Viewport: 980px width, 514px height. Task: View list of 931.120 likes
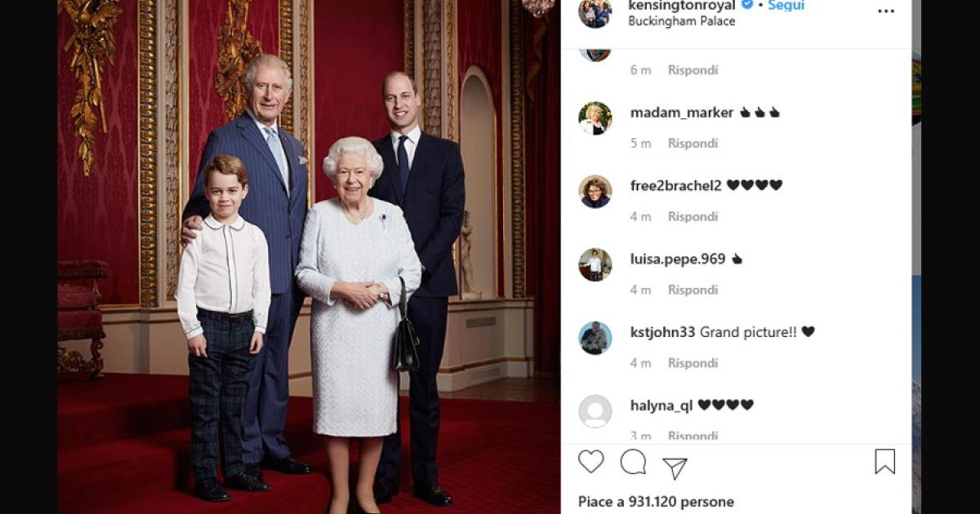pyautogui.click(x=656, y=502)
